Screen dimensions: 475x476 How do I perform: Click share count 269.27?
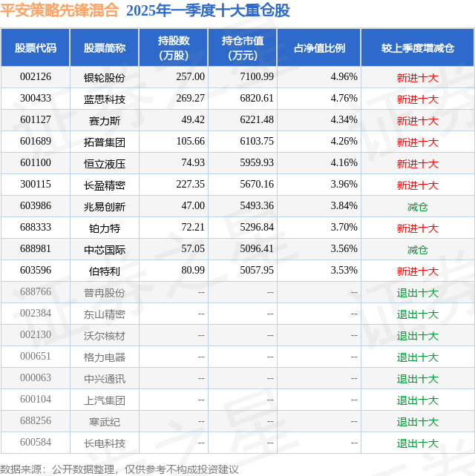tap(191, 99)
